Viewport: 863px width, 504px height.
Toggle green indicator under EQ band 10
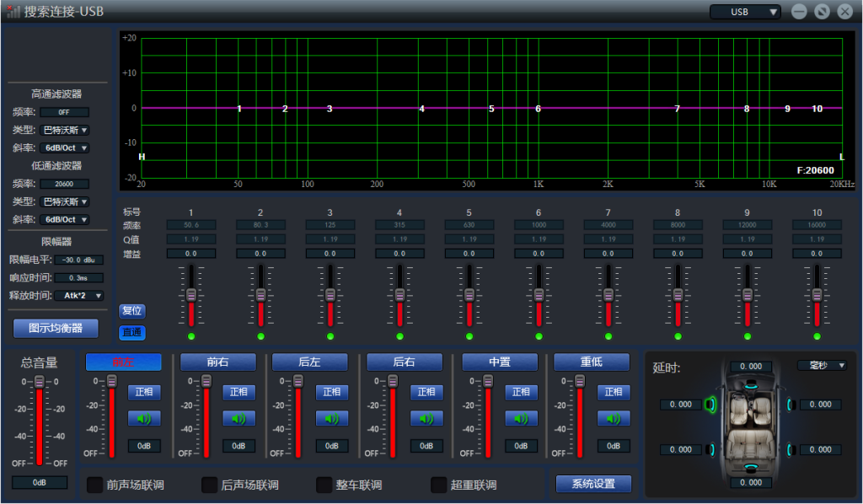[817, 336]
